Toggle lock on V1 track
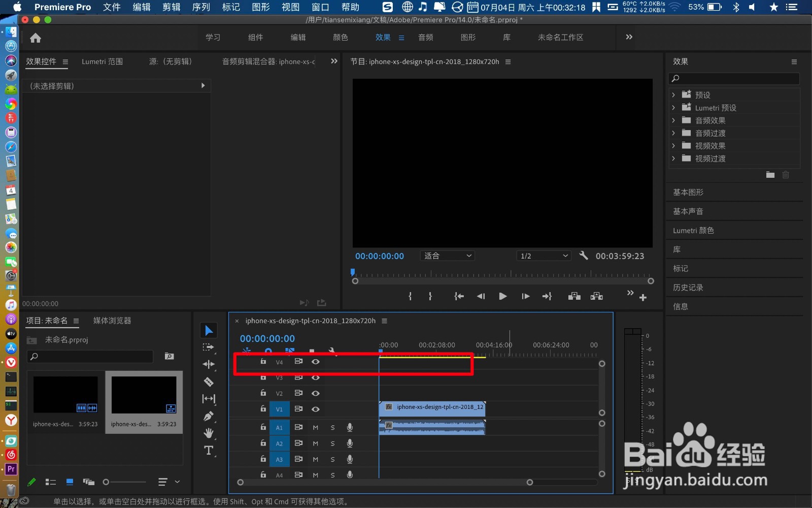 tap(263, 408)
